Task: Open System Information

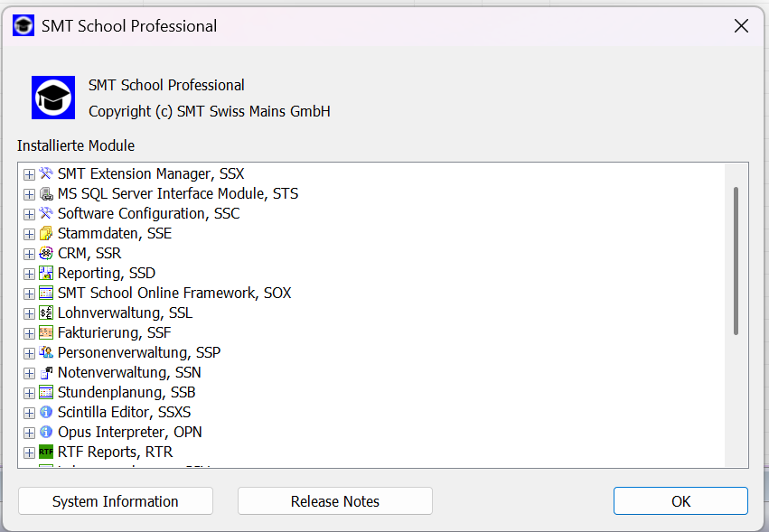Action: 116,501
